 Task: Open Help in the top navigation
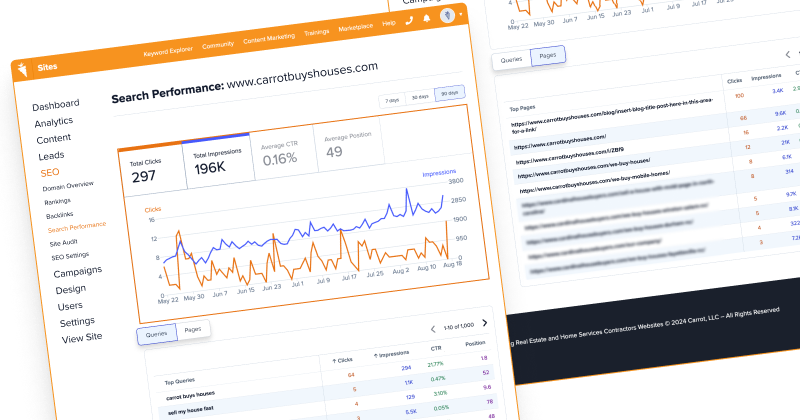[389, 23]
